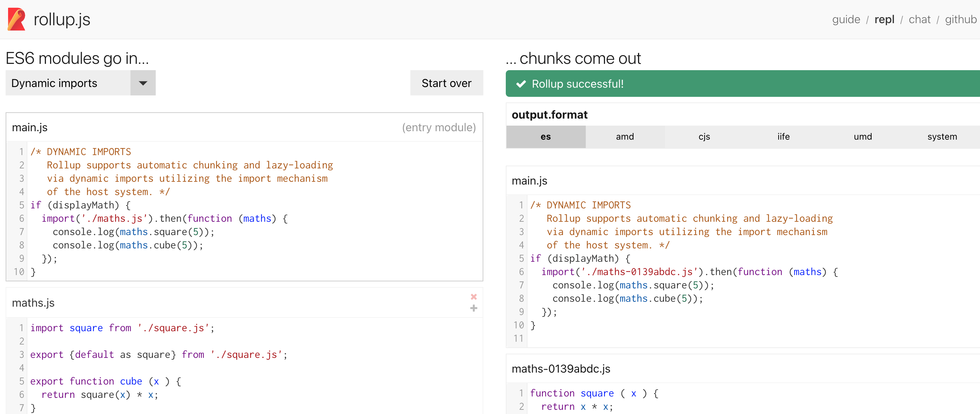Screen dimensions: 980x414
Task: Switch to umd output format
Action: 862,136
